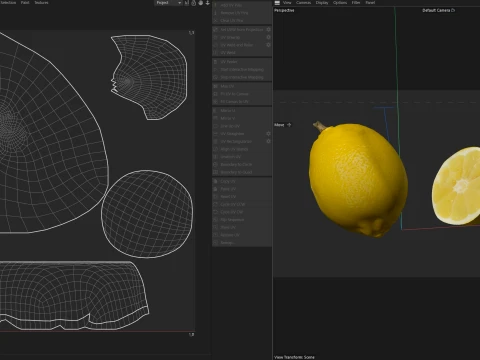
Task: Open the viewport Panel menu
Action: 370,3
